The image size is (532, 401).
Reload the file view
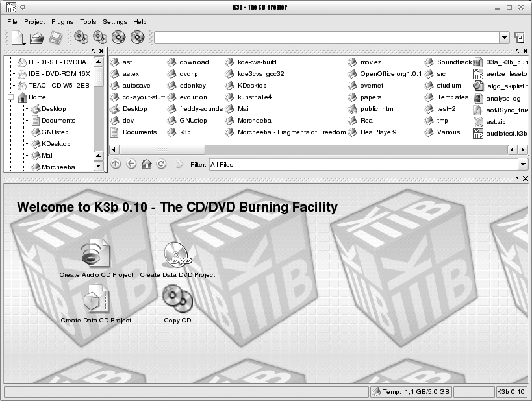[x=162, y=164]
